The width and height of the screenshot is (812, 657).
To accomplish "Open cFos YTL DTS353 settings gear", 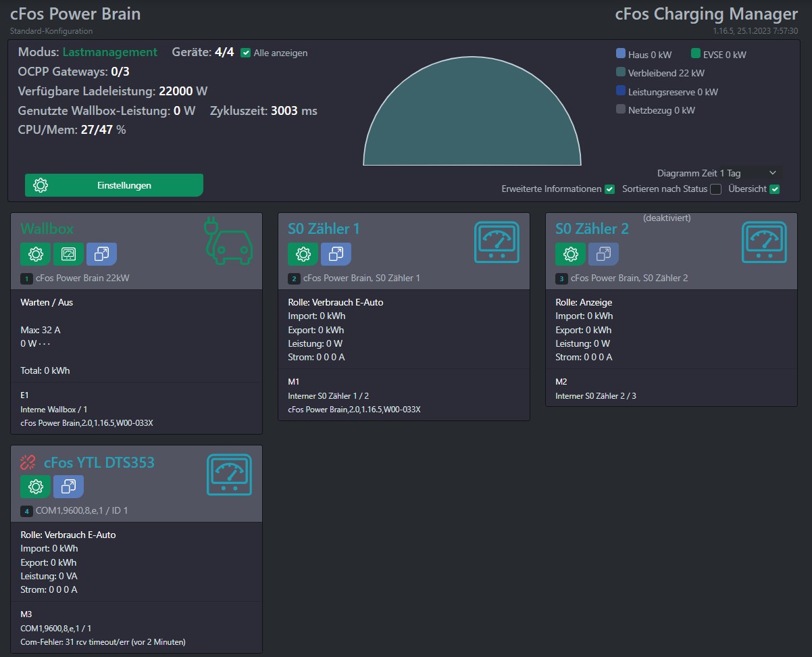I will click(x=35, y=486).
